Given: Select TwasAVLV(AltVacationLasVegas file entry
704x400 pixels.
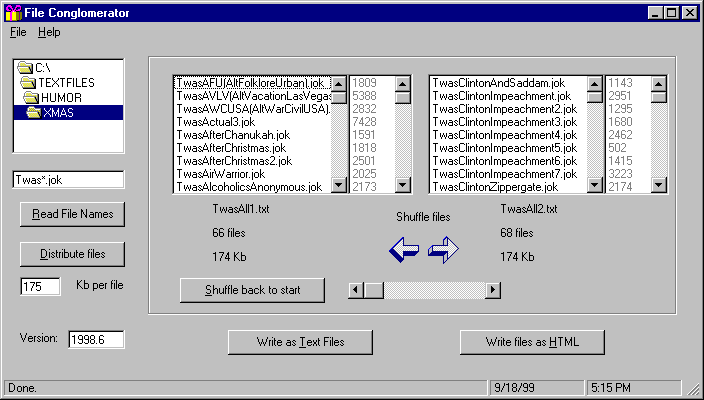Looking at the screenshot, I should pos(252,96).
